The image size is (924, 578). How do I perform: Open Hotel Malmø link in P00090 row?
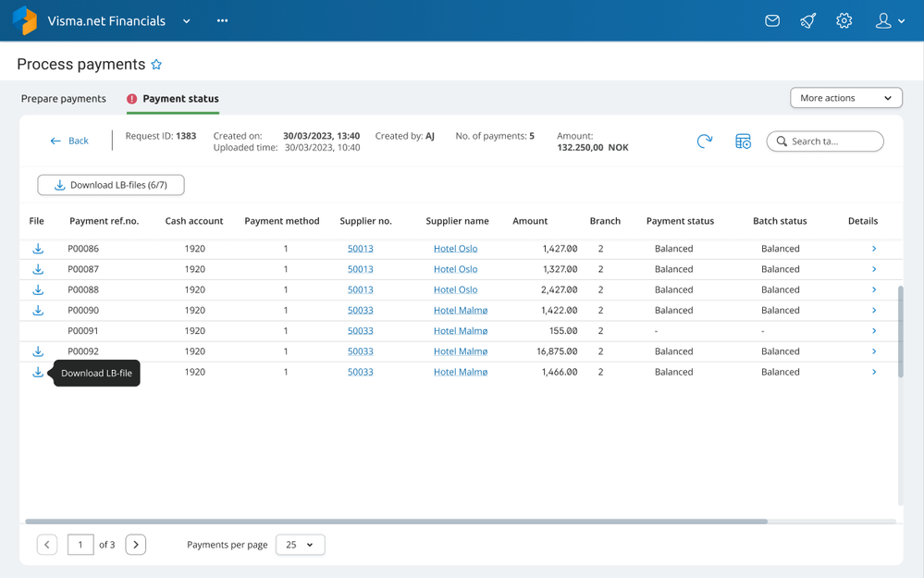[461, 311]
